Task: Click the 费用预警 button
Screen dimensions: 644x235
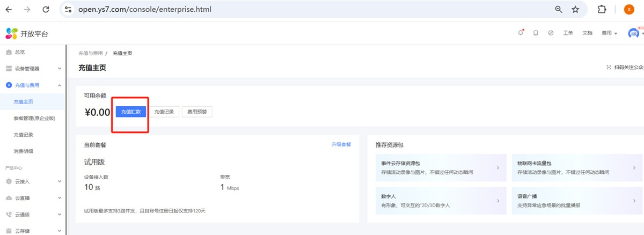Action: pyautogui.click(x=197, y=112)
